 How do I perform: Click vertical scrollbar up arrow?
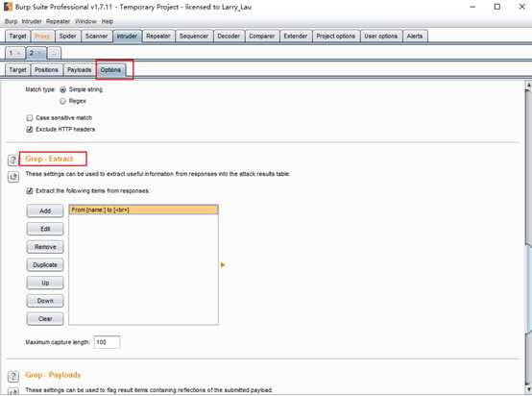click(528, 85)
